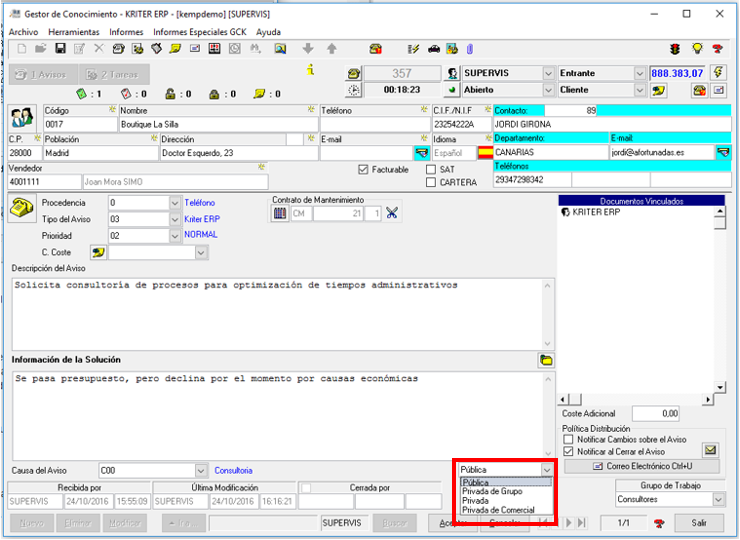Click the yellow light bulb icon

tap(697, 48)
